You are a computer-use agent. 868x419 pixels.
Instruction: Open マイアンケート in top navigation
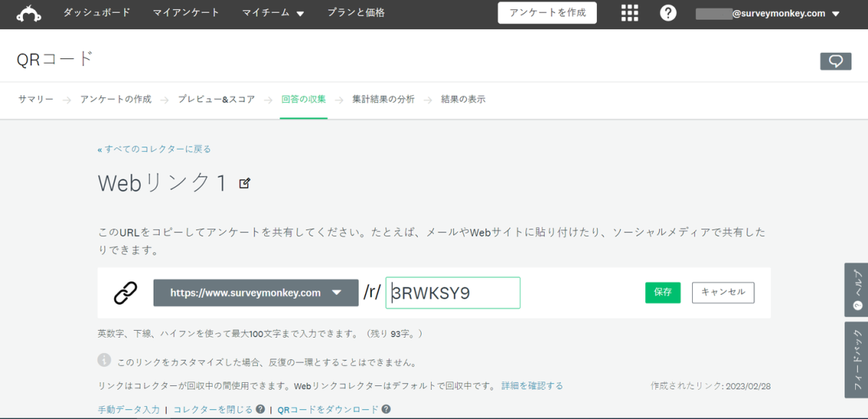[x=186, y=13]
